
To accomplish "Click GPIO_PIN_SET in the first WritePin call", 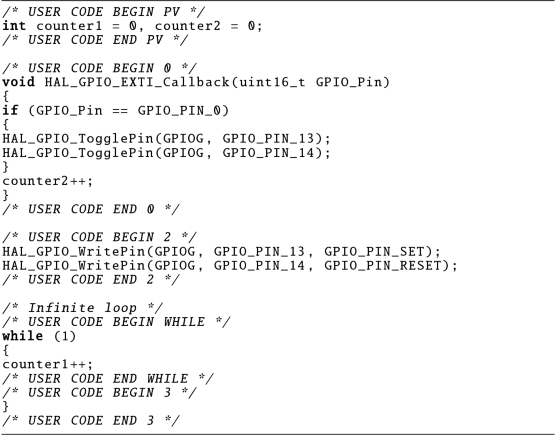I will point(374,251).
